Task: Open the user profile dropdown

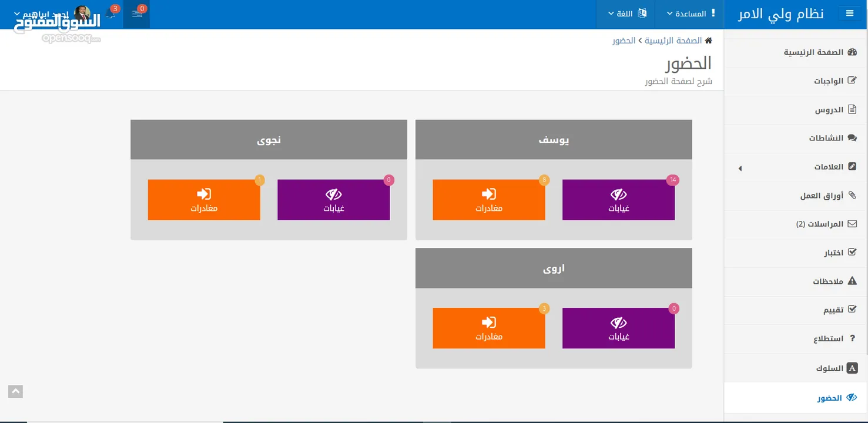Action: pyautogui.click(x=52, y=14)
